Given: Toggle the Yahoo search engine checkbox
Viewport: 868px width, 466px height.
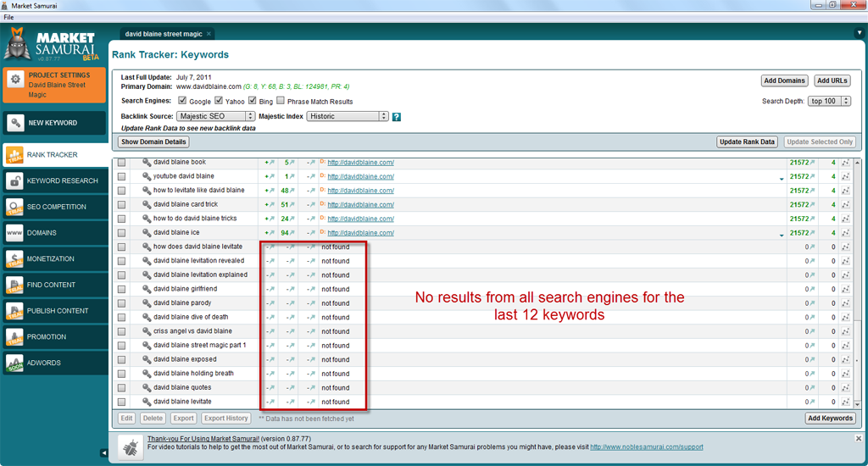Looking at the screenshot, I should coord(219,101).
